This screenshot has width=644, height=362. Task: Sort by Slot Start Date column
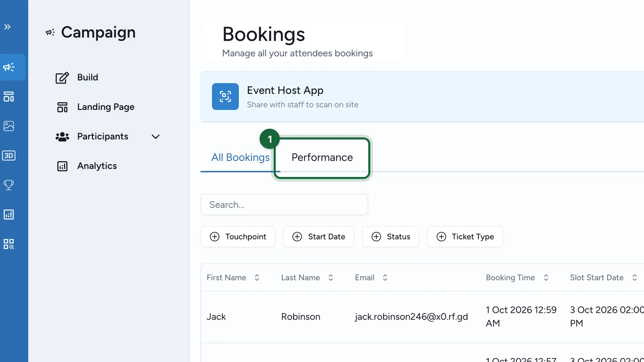(603, 278)
